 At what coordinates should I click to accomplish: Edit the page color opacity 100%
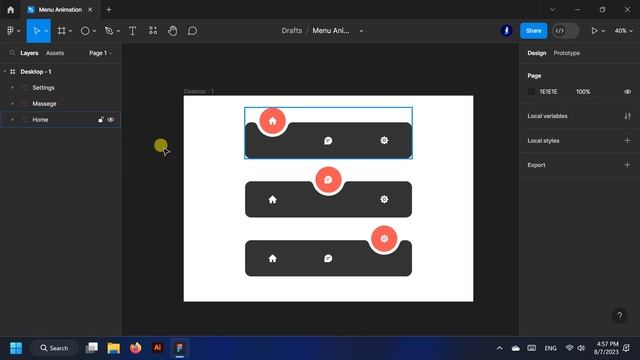point(583,92)
